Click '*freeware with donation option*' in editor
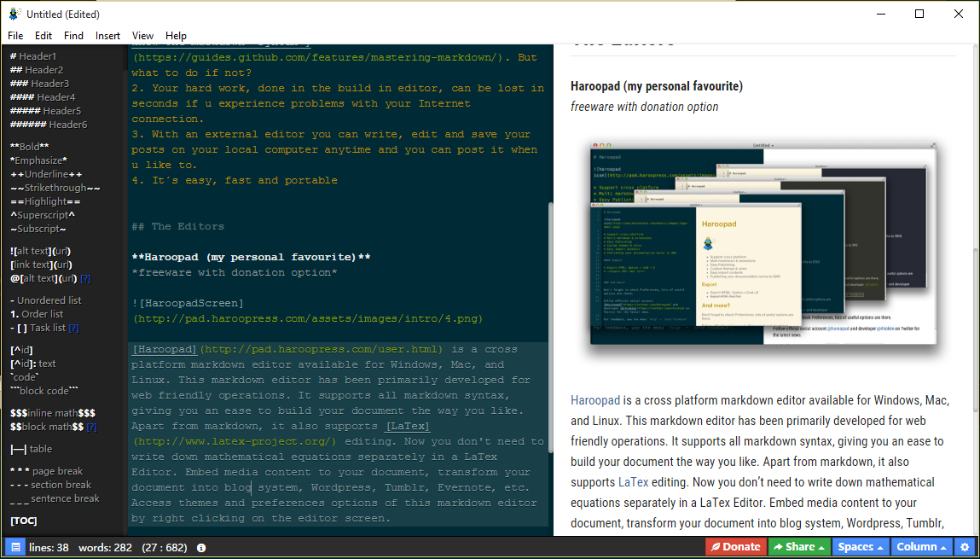The width and height of the screenshot is (980, 559). tap(235, 272)
